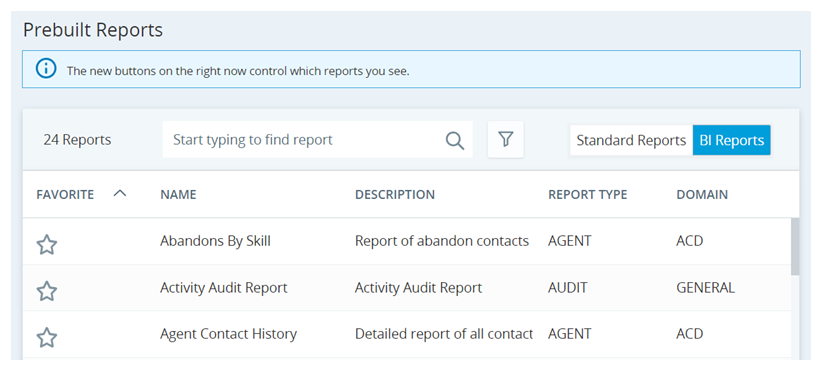Click the vertical scrollbar thumb
Screen dimensions: 823x372
(x=795, y=247)
